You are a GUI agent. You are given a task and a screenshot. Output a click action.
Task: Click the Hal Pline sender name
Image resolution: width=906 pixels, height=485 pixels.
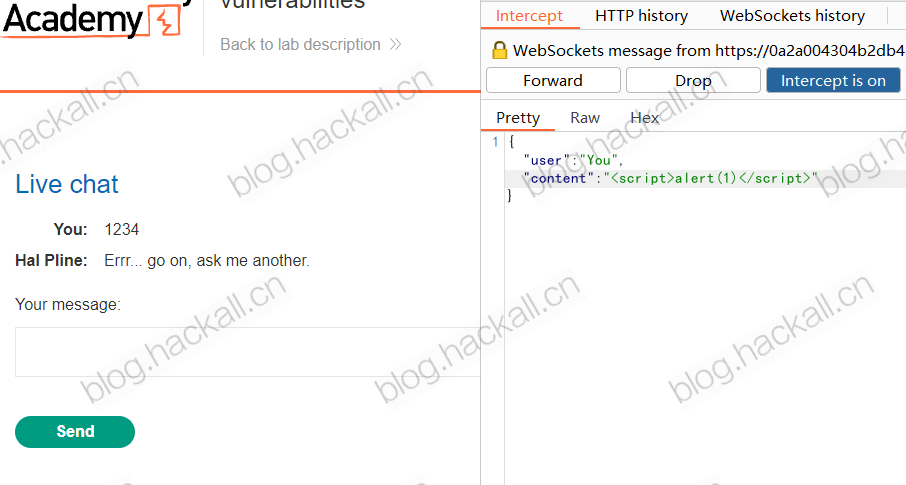point(51,261)
